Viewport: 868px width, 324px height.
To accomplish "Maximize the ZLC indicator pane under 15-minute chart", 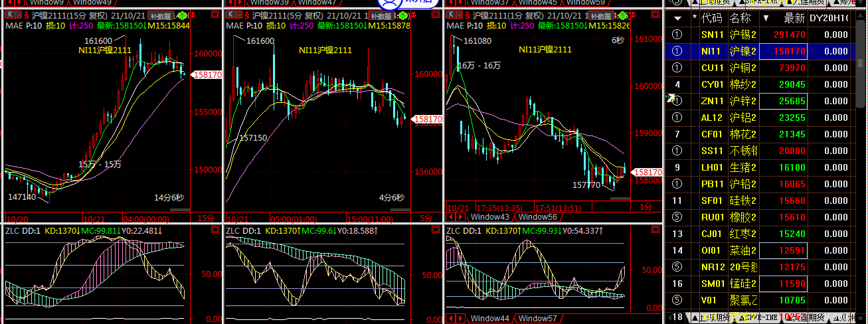I will 215,230.
